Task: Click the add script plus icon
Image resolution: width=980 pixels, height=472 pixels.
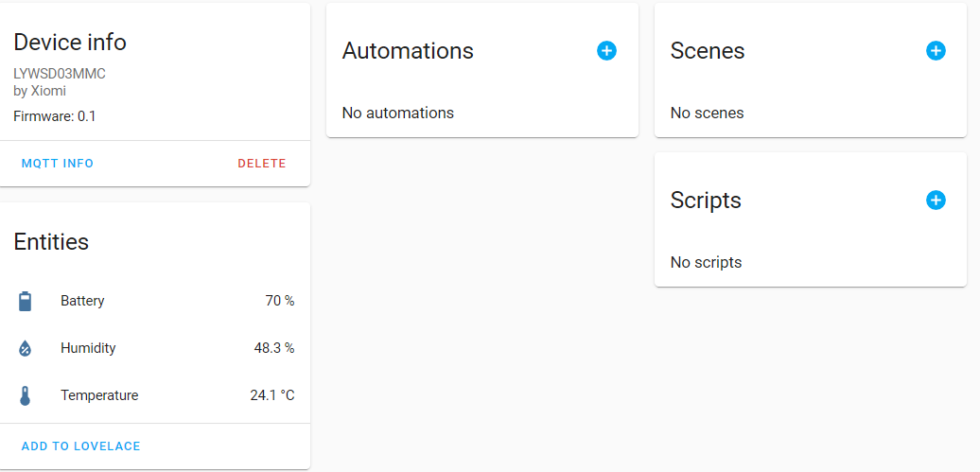Action: (x=936, y=200)
